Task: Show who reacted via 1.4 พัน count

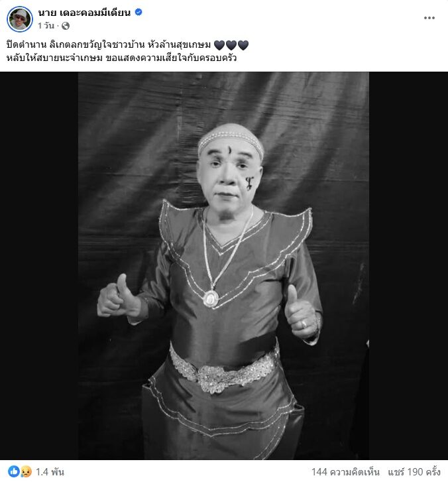Action: (50, 471)
